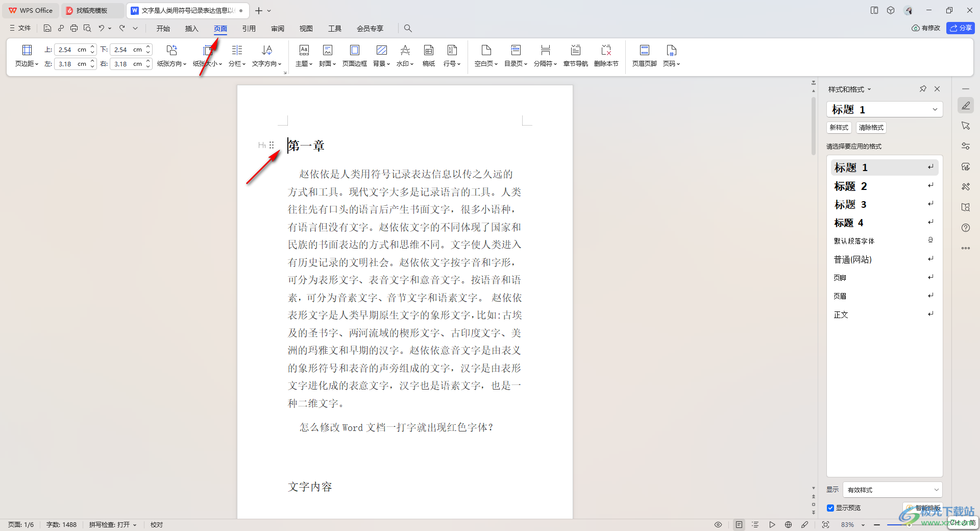980x531 pixels.
Task: Click the 清除格式 button
Action: click(871, 128)
